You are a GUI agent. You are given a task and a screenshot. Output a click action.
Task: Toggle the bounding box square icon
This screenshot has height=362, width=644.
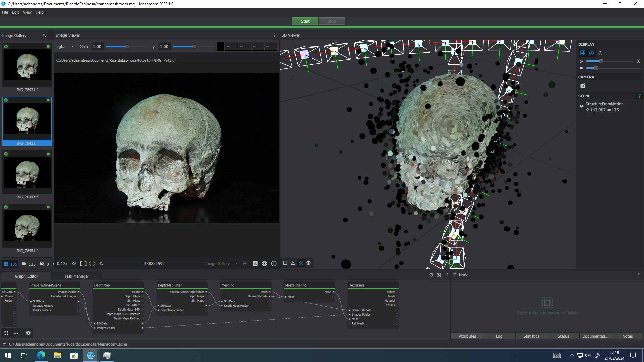pyautogui.click(x=285, y=263)
